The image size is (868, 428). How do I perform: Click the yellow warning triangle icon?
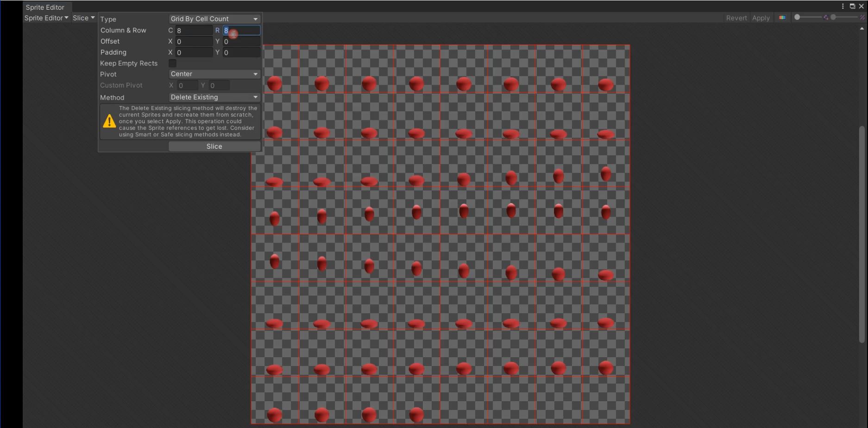(109, 121)
